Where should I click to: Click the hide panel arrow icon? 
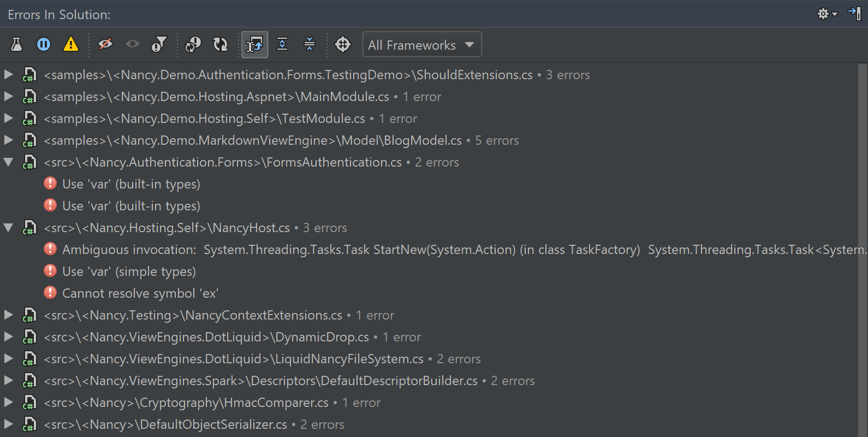tap(854, 13)
